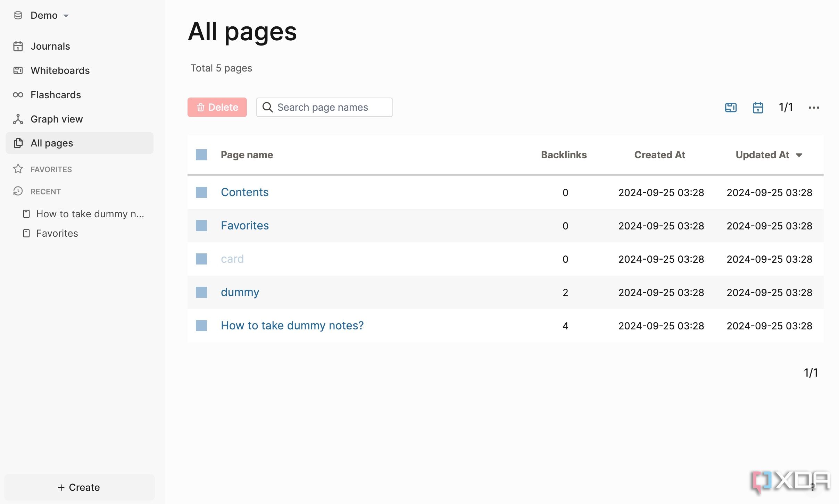
Task: Click page icon beside How to take dummy n...
Action: click(x=26, y=214)
